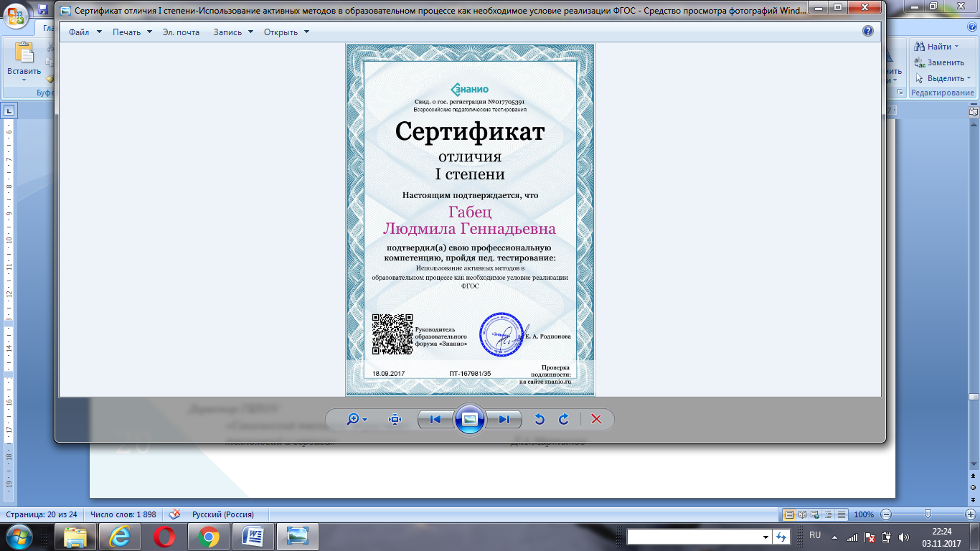Launch Internet Explorer from the taskbar

click(120, 536)
